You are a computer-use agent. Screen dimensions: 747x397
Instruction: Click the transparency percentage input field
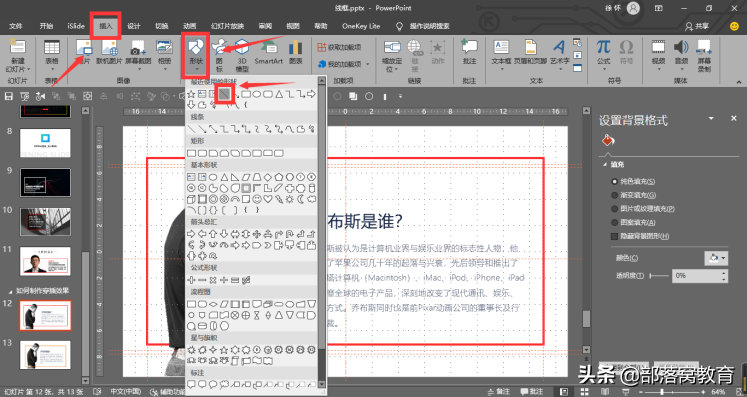tap(697, 276)
